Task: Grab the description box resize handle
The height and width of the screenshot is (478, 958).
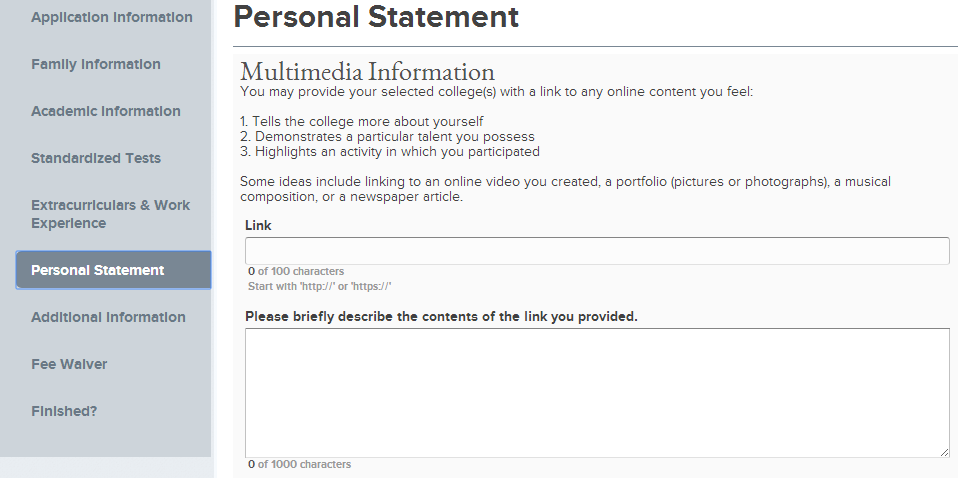Action: pos(944,452)
